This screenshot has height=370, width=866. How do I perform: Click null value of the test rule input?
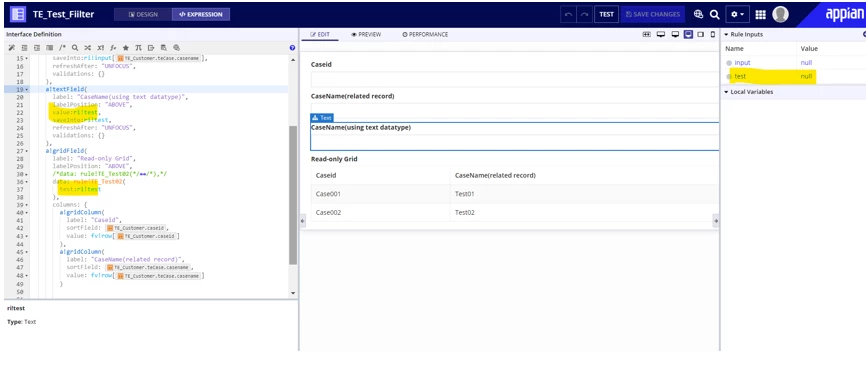[x=806, y=76]
